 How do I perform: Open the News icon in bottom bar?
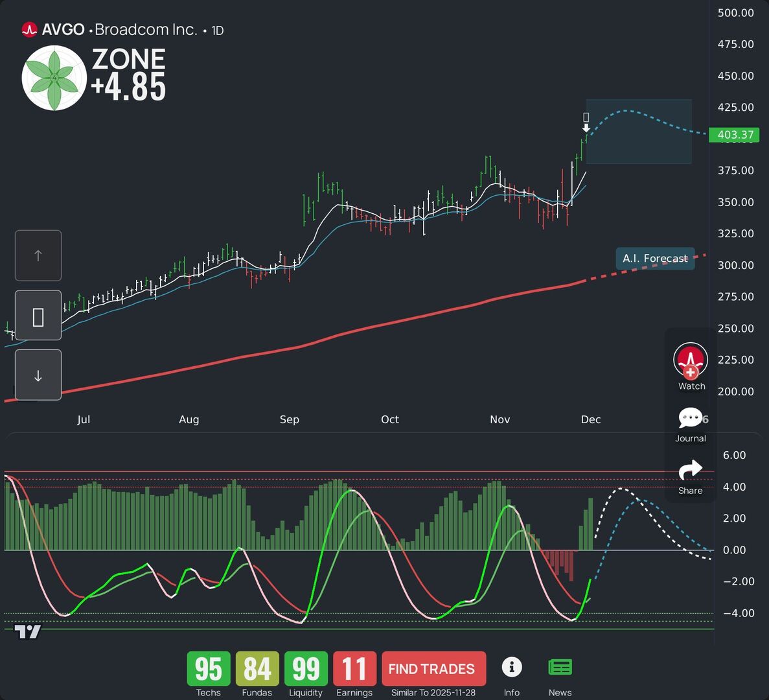click(x=560, y=666)
